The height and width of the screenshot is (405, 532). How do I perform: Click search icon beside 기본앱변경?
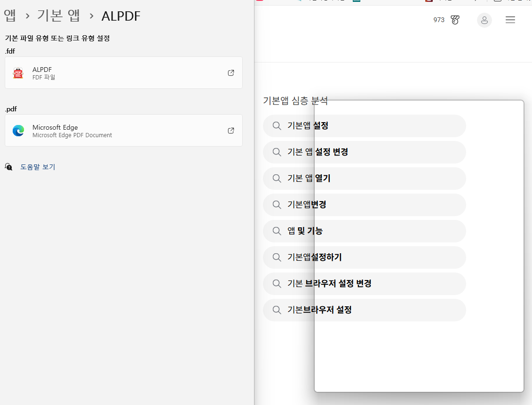pyautogui.click(x=277, y=205)
